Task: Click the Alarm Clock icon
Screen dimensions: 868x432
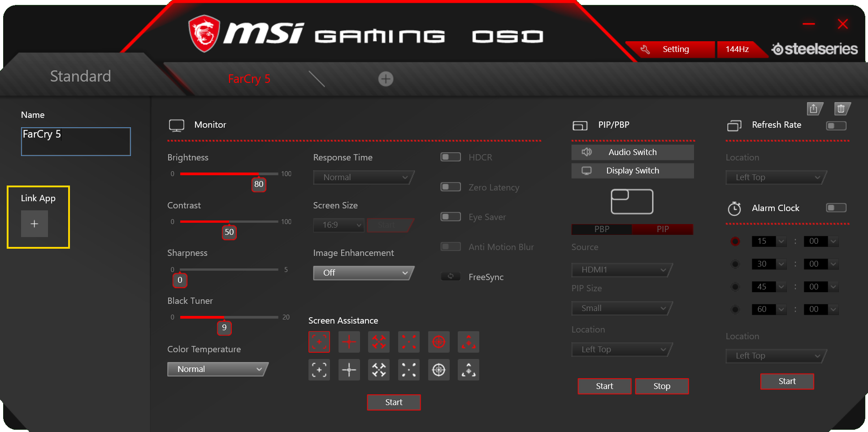Action: tap(734, 208)
